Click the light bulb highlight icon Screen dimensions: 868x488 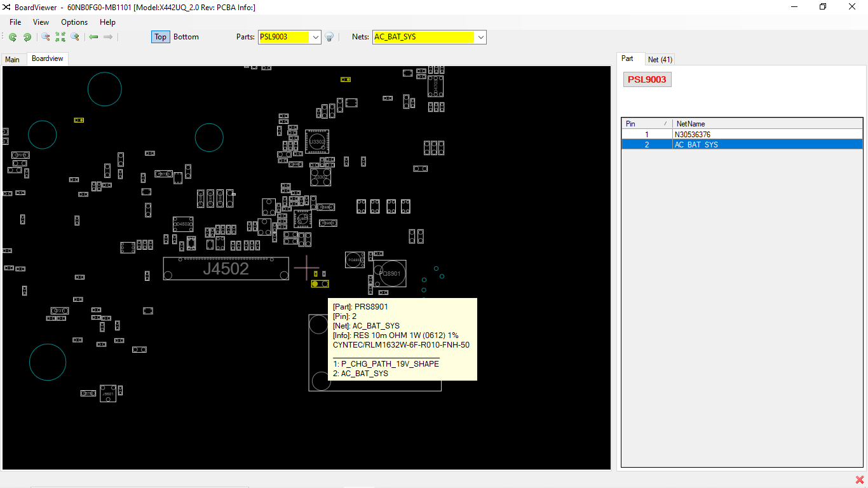coord(329,37)
